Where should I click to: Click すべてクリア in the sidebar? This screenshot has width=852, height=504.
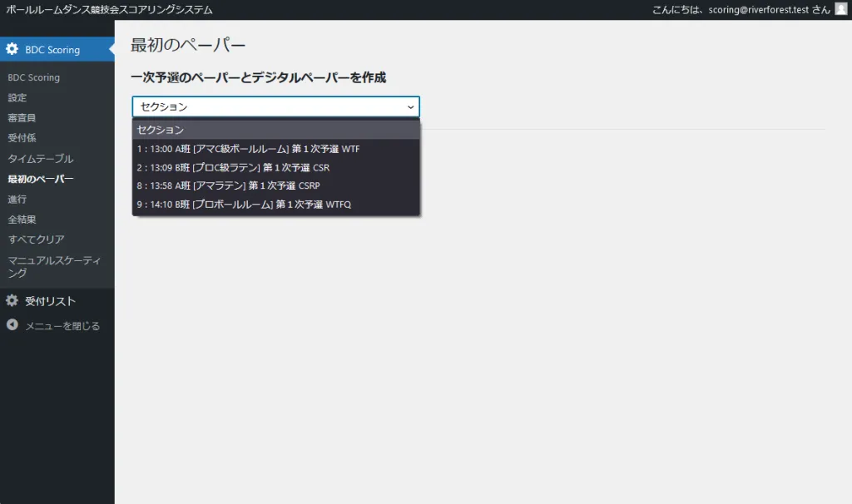point(36,240)
